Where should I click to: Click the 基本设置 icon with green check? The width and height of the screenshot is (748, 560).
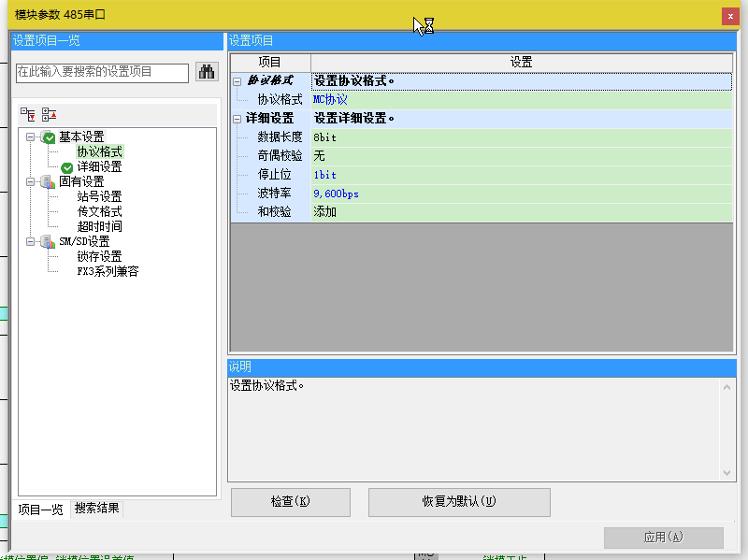pyautogui.click(x=48, y=137)
